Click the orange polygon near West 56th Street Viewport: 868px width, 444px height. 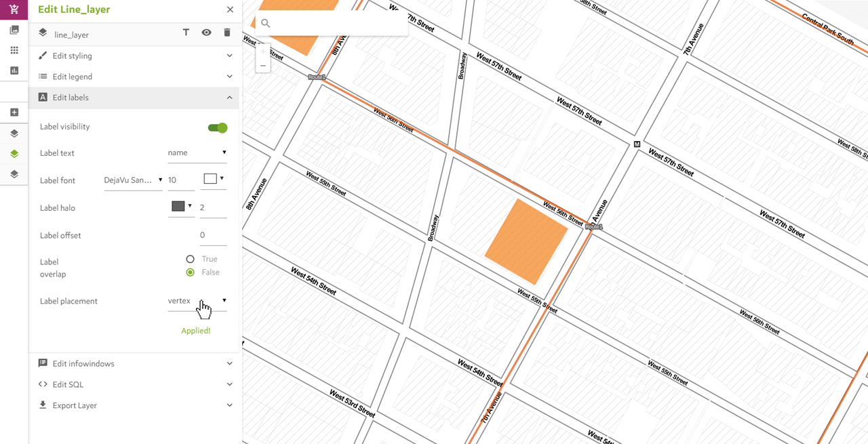(x=526, y=241)
